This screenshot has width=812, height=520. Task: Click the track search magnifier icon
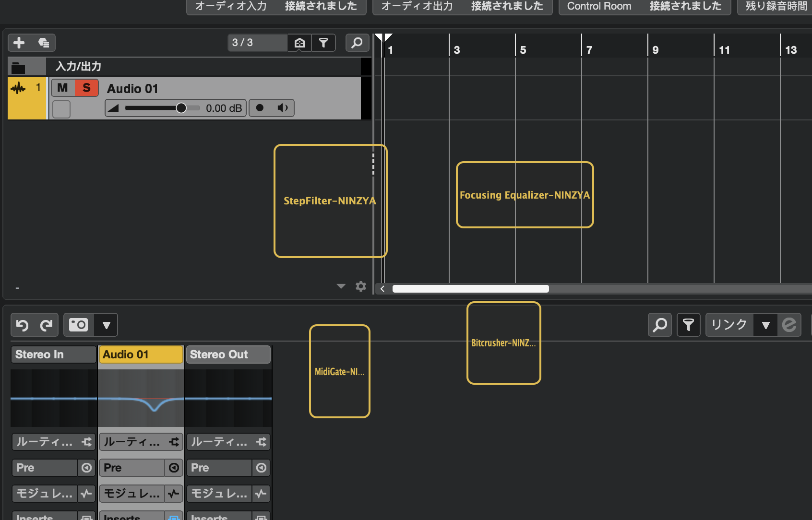tap(357, 43)
